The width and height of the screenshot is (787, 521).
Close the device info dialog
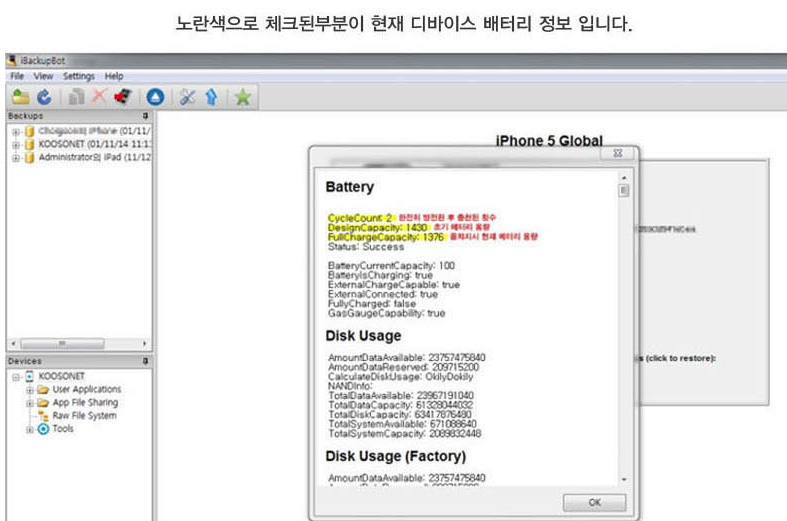coord(618,153)
